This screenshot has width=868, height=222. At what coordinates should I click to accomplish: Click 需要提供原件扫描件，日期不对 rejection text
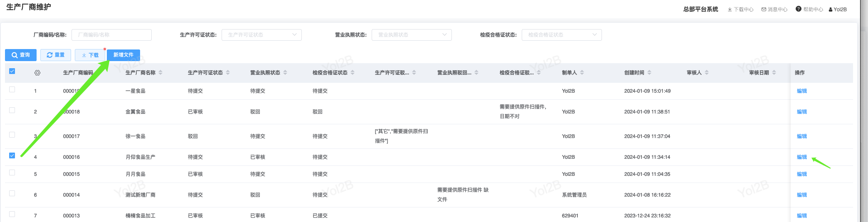pyautogui.click(x=523, y=111)
